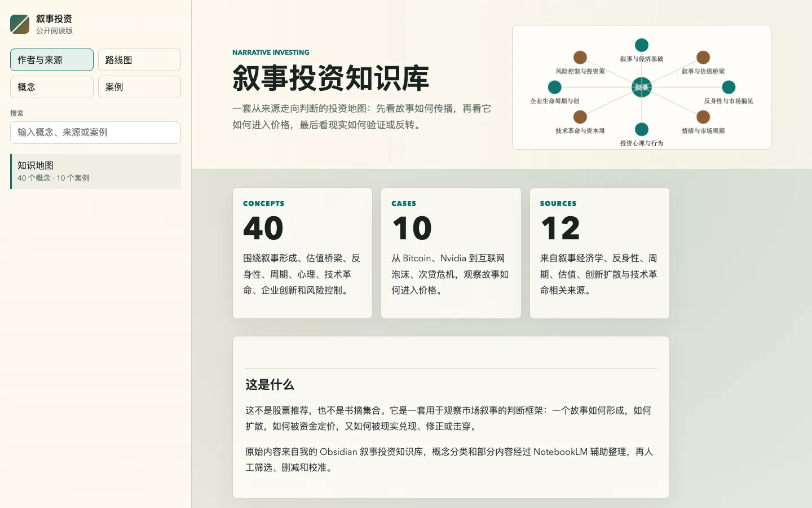Select the 反身性与市场偏见 node circle
The height and width of the screenshot is (508, 812).
click(x=729, y=87)
